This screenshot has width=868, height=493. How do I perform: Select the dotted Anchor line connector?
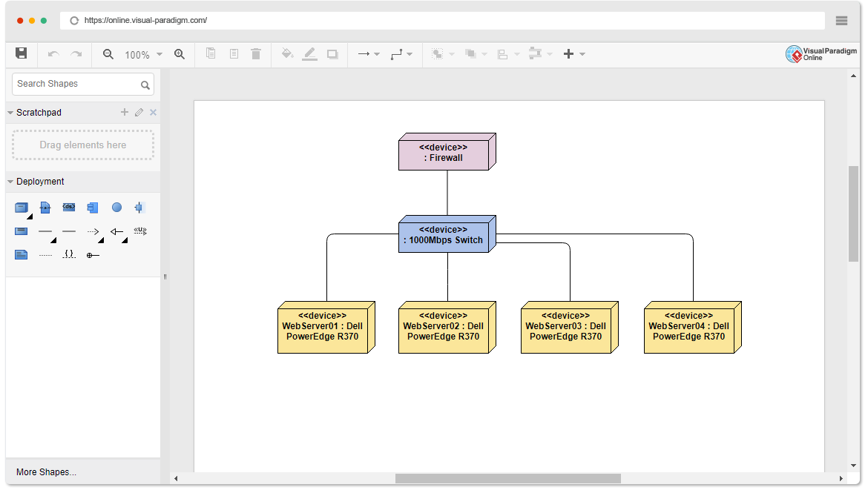(45, 256)
